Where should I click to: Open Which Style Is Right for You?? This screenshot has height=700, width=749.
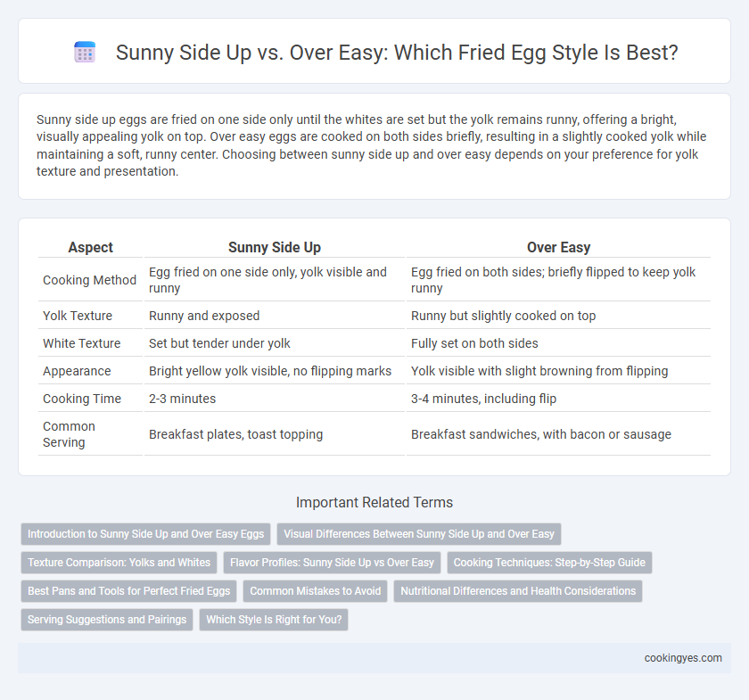[x=274, y=619]
